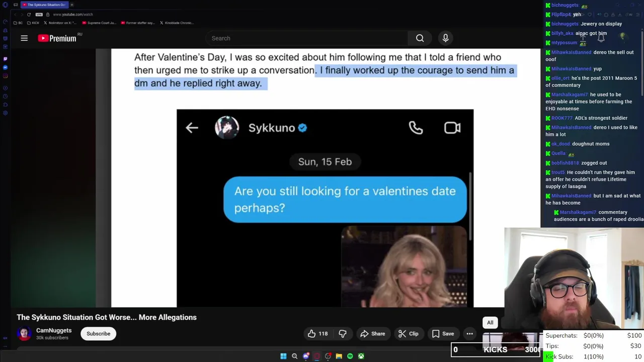The image size is (644, 362).
Task: Click chat user 'trout5' name
Action: [558, 172]
